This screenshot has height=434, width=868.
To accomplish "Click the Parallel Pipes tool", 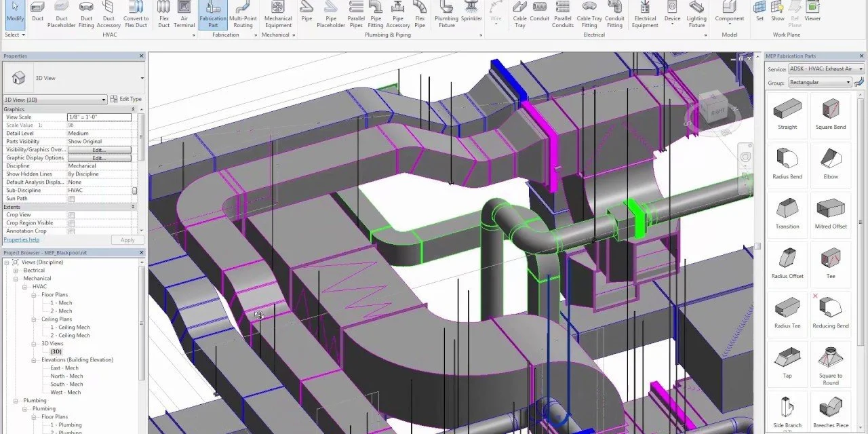I will 356,14.
